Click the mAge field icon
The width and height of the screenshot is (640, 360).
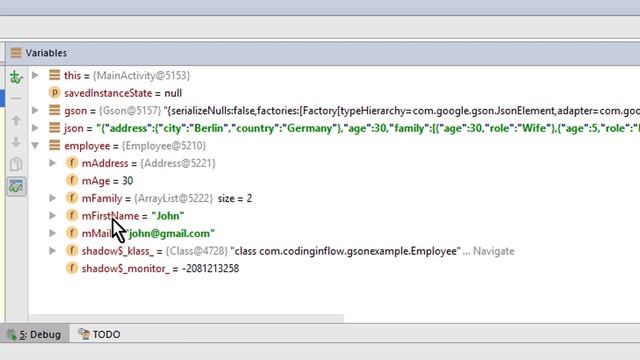pos(72,180)
